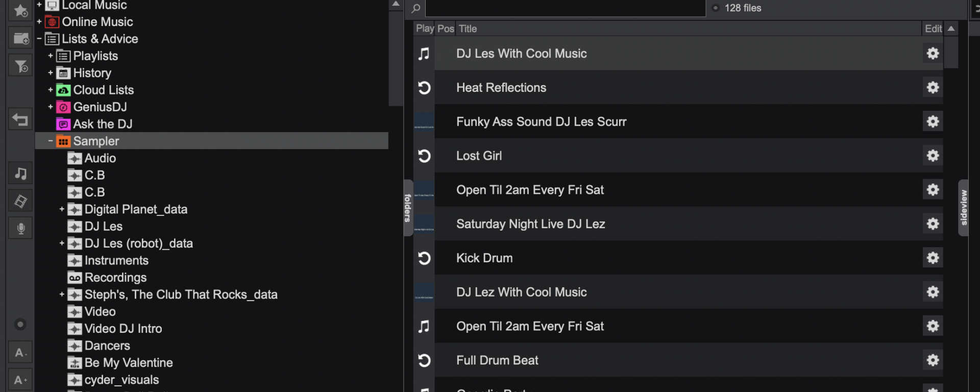The width and height of the screenshot is (980, 392).
Task: Click the favorites star folder icon
Action: pos(20,10)
